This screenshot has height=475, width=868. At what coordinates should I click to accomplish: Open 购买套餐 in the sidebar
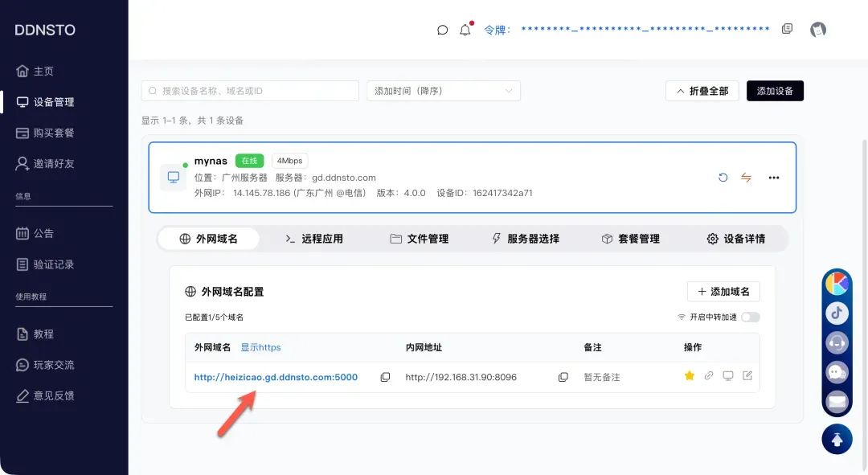[x=53, y=133]
